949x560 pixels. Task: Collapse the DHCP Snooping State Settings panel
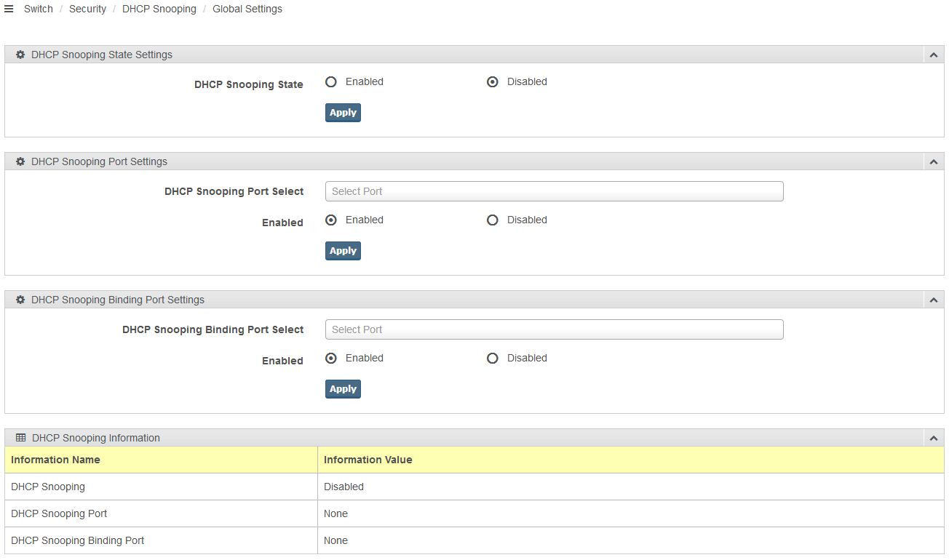(x=933, y=55)
